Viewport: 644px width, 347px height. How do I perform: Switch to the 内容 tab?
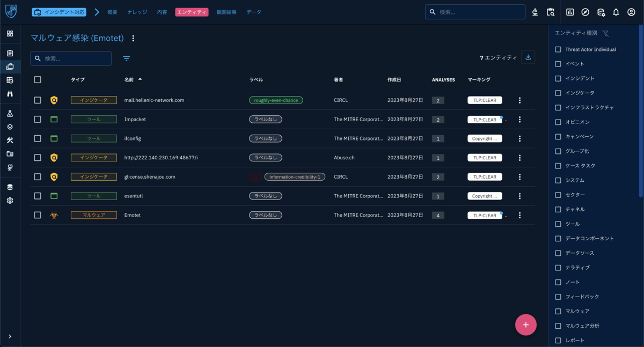coord(162,12)
